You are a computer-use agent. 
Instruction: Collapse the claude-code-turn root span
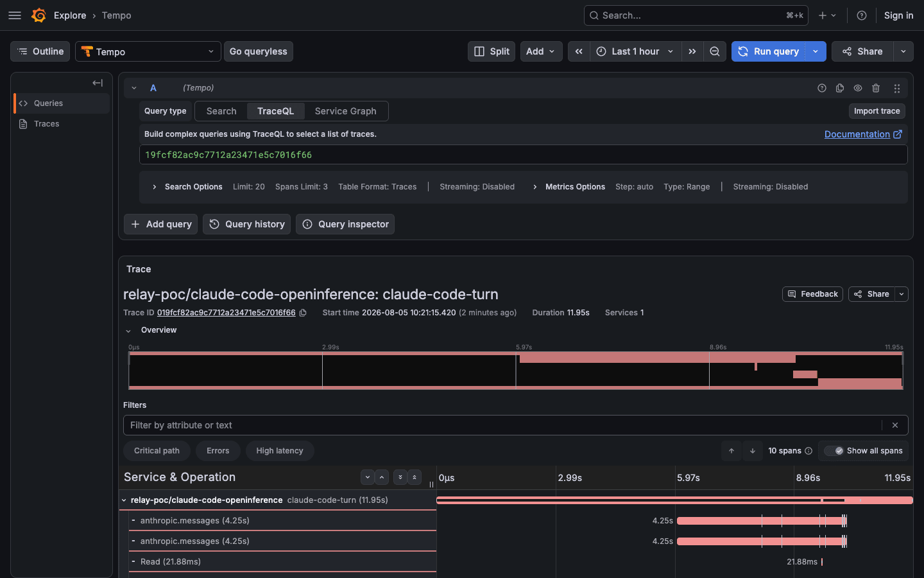pyautogui.click(x=124, y=500)
